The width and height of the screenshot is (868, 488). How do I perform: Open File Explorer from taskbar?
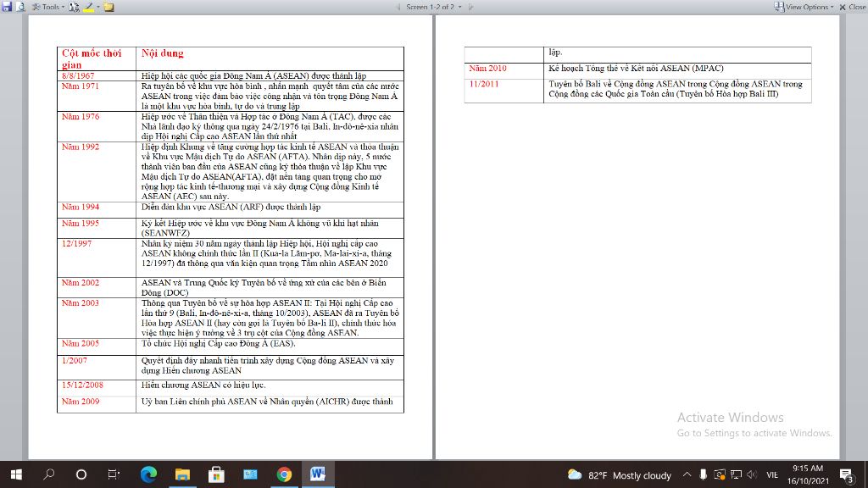[x=182, y=474]
